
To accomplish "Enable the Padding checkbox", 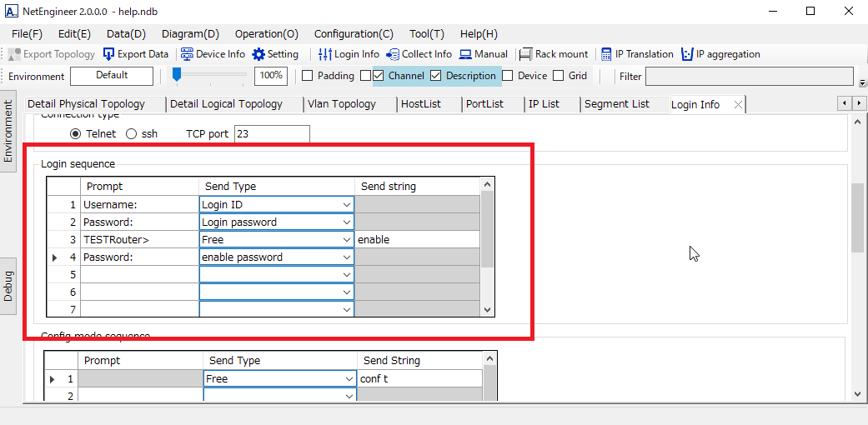I will pyautogui.click(x=307, y=76).
